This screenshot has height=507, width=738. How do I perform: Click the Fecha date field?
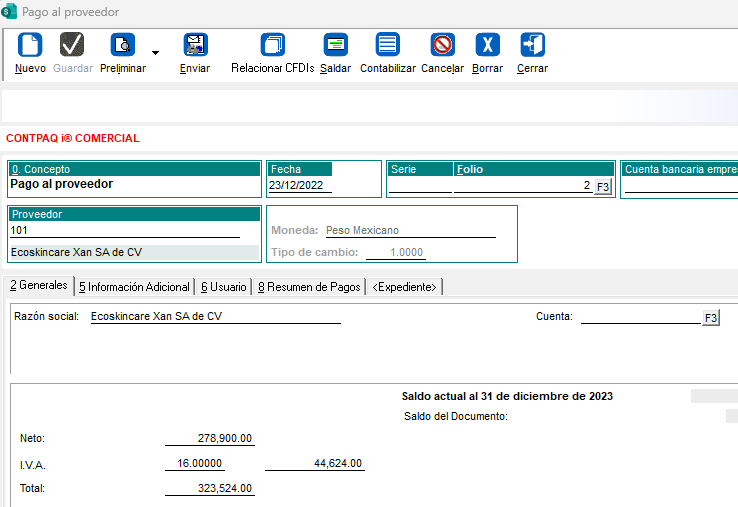pos(300,185)
